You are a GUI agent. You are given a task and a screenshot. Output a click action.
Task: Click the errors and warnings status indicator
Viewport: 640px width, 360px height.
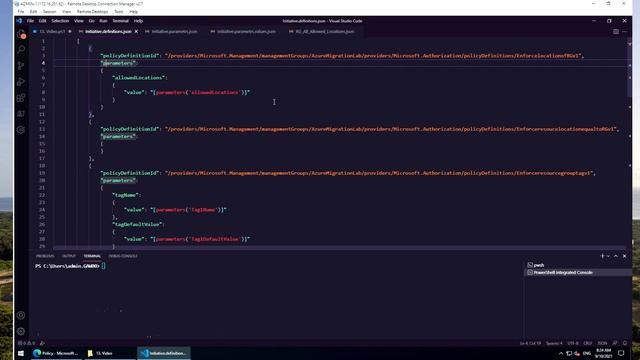[26, 343]
